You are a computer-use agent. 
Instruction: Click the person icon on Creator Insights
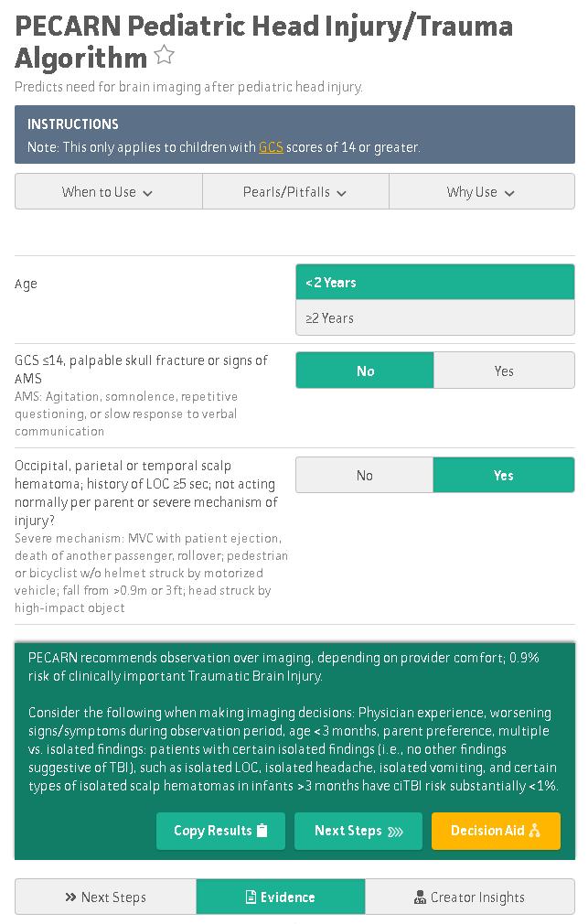(420, 897)
